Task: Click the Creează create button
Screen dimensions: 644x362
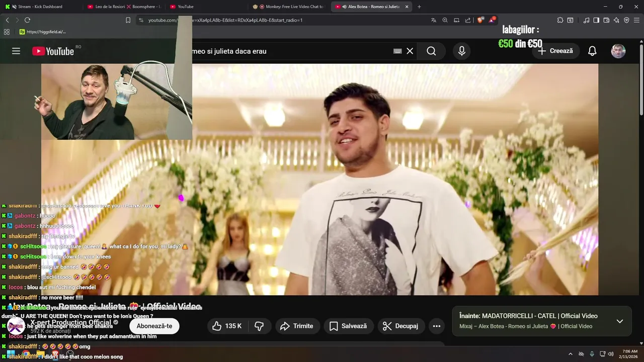Action: pos(555,51)
